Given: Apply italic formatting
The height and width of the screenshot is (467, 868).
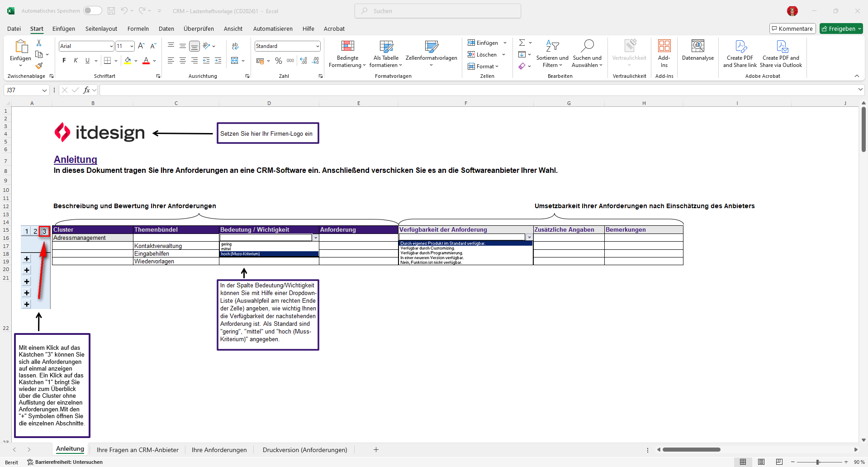Looking at the screenshot, I should click(76, 61).
